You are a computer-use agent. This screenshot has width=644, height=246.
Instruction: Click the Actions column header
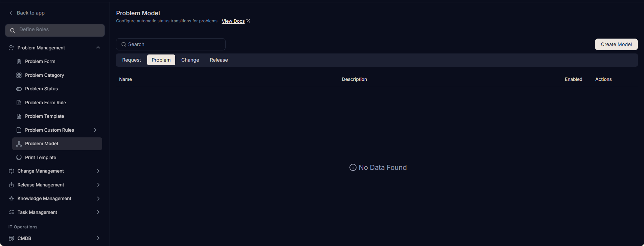pyautogui.click(x=603, y=79)
